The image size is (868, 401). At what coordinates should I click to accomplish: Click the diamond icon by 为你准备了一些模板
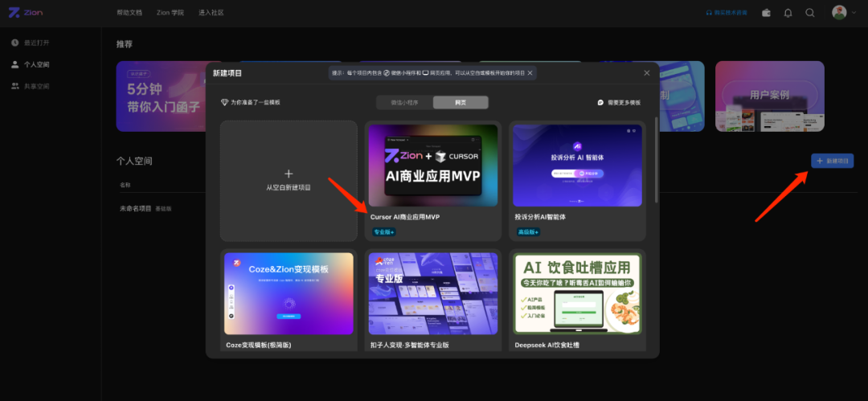224,103
